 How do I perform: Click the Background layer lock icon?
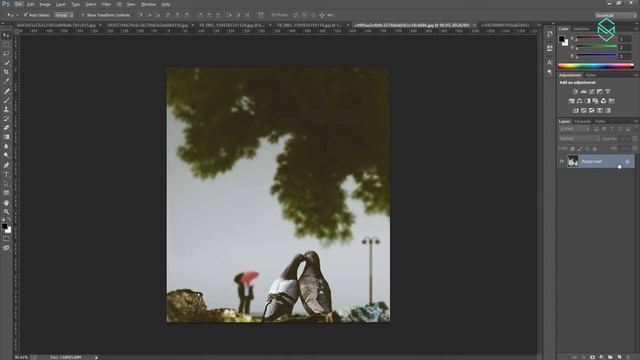click(627, 162)
